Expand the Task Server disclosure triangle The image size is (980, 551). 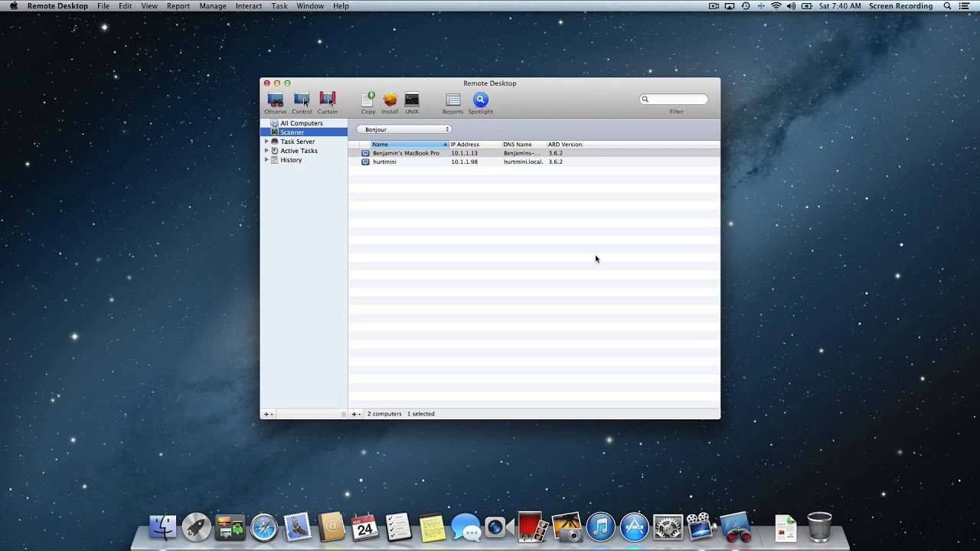coord(266,142)
